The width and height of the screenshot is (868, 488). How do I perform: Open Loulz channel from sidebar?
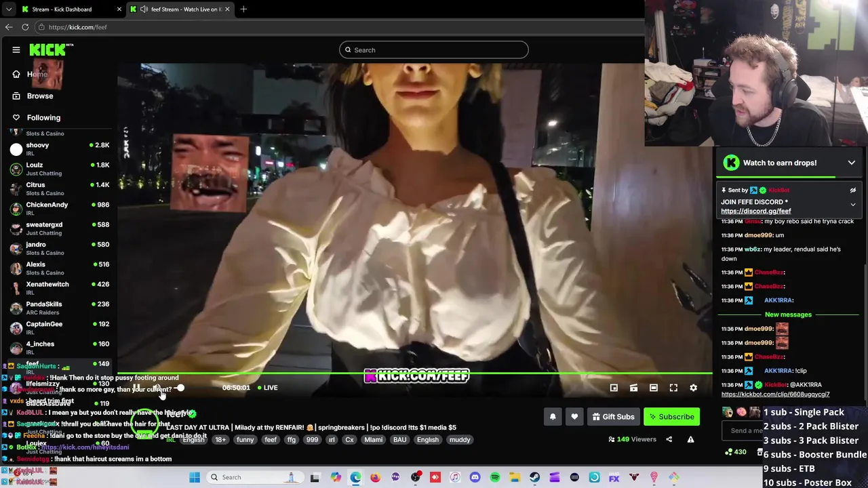click(60, 169)
